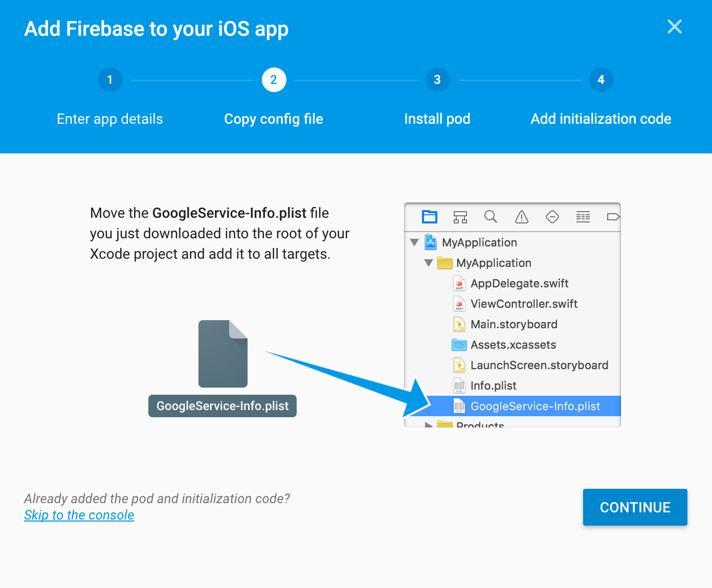Open the warning triangle issue navigator
The image size is (712, 588).
click(x=522, y=217)
